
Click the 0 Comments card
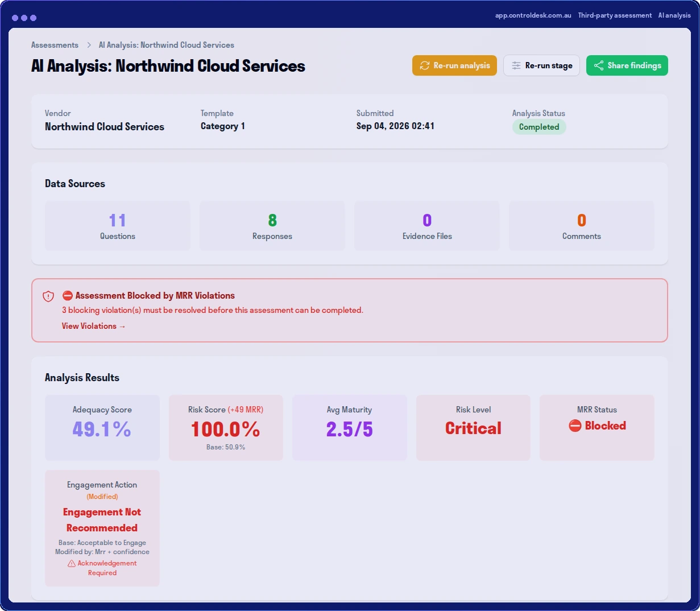click(582, 226)
